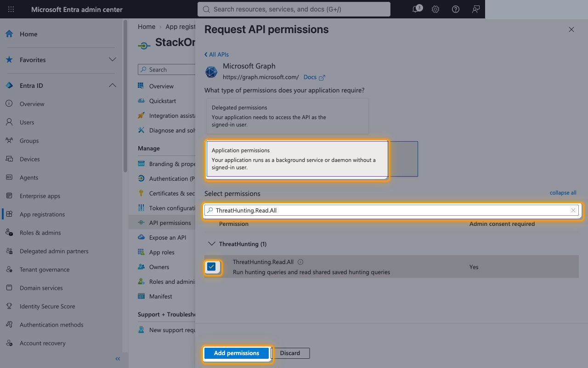Open the Feedback icon in header
588x368 pixels.
coord(476,9)
